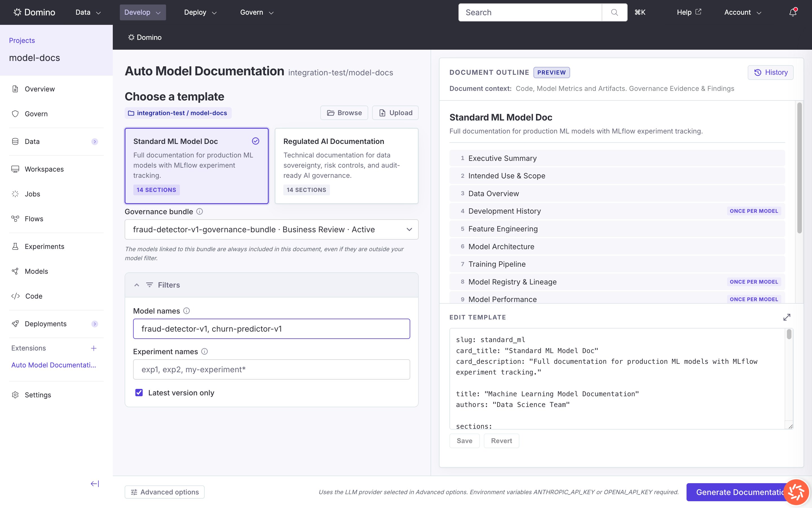
Task: Collapse the sidebar with the arrow icon
Action: 95,483
